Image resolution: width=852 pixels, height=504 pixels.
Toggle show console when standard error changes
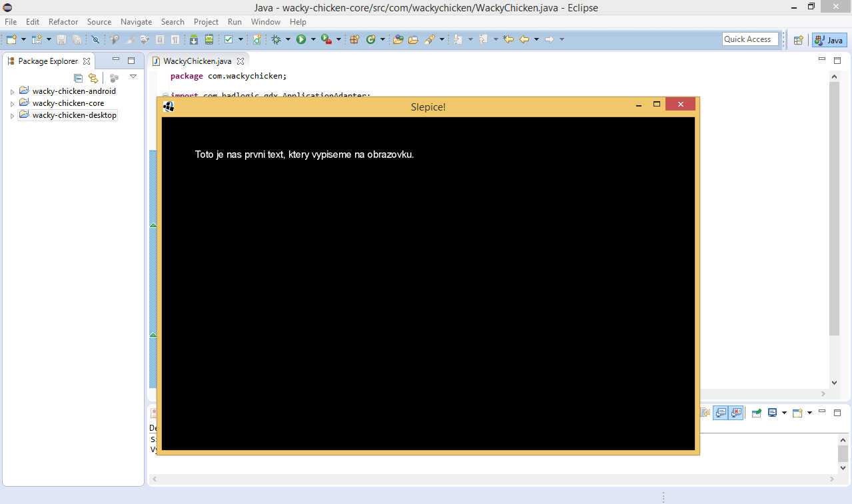736,413
